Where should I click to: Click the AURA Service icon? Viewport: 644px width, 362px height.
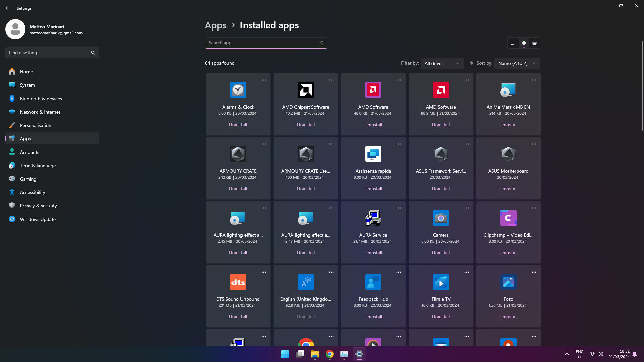point(373,218)
